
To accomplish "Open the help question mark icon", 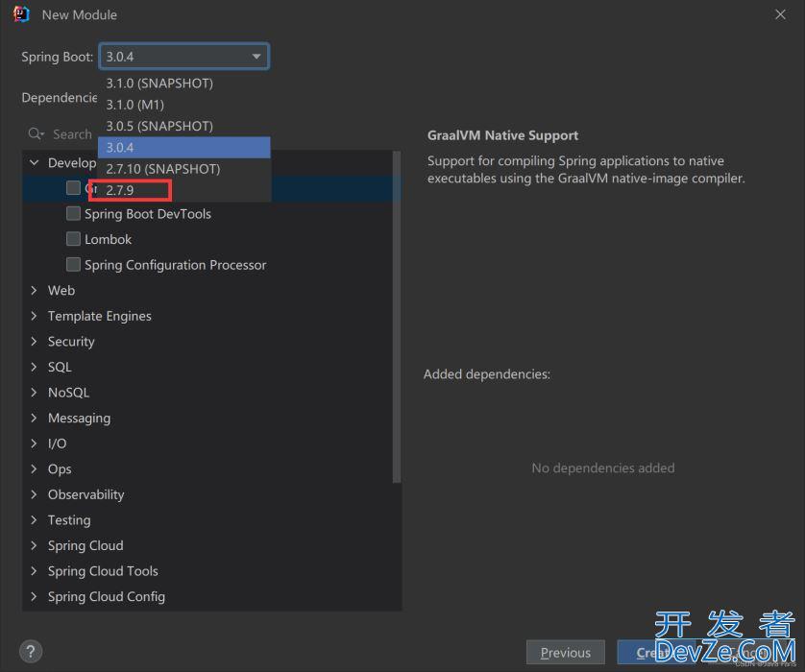I will click(x=31, y=652).
